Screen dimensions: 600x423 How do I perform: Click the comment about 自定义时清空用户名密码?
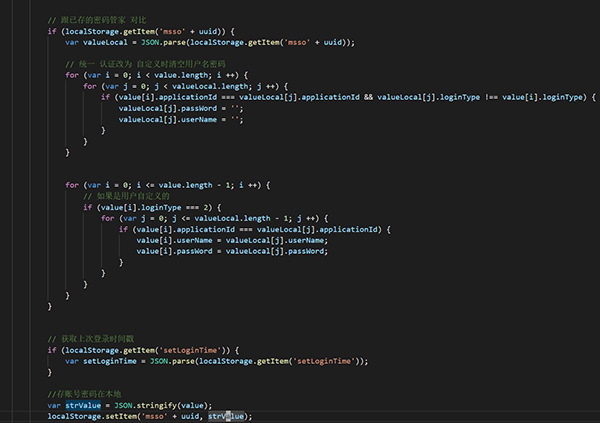pyautogui.click(x=145, y=64)
